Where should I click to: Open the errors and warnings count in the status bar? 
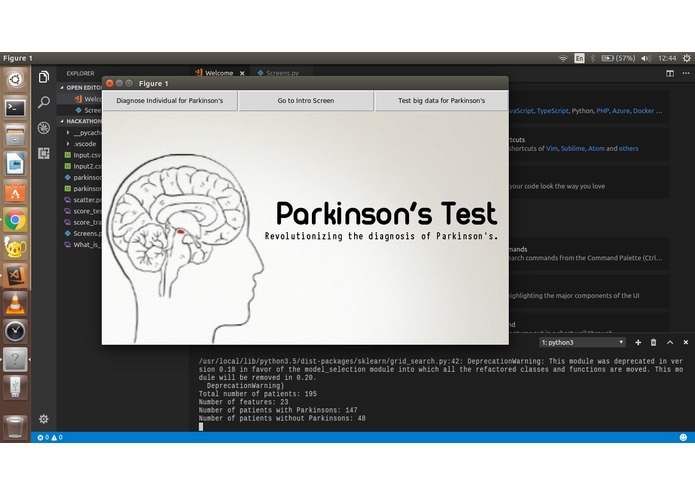click(x=50, y=437)
